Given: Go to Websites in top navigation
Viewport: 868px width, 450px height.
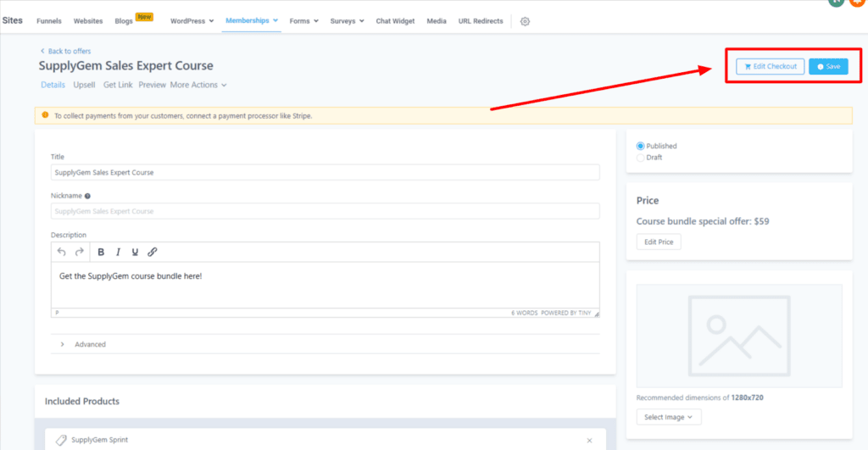Looking at the screenshot, I should [x=88, y=21].
